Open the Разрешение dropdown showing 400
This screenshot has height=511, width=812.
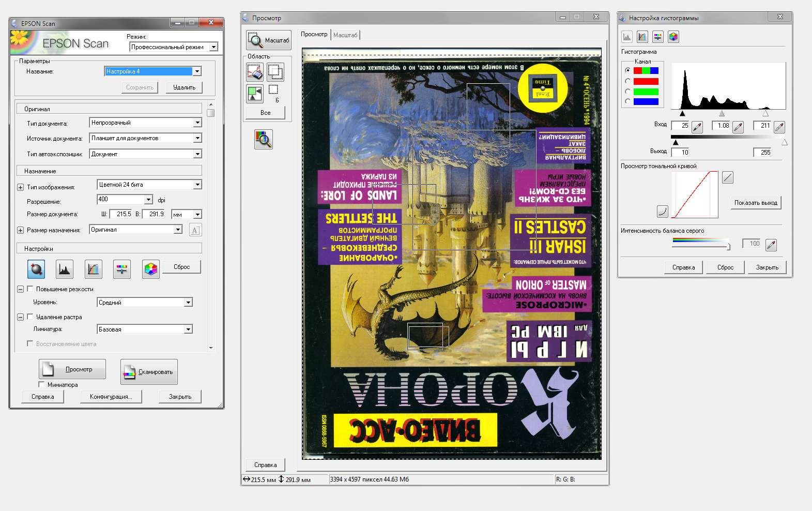(125, 199)
